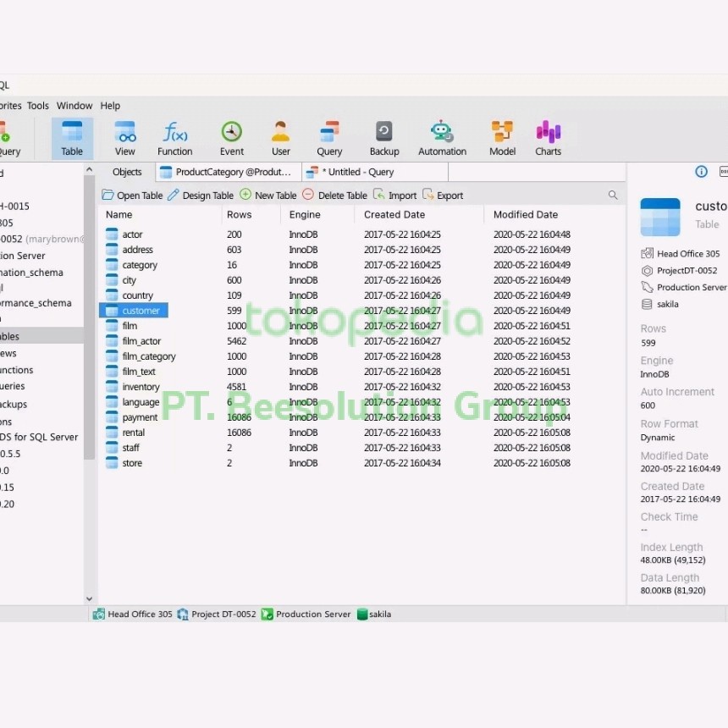Open the Model designer icon
Screen dimensions: 728x728
click(502, 137)
